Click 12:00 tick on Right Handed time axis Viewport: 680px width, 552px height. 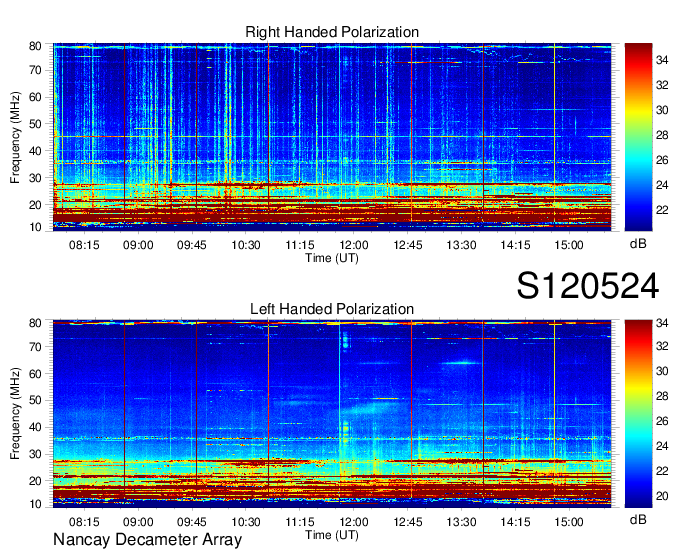[353, 245]
